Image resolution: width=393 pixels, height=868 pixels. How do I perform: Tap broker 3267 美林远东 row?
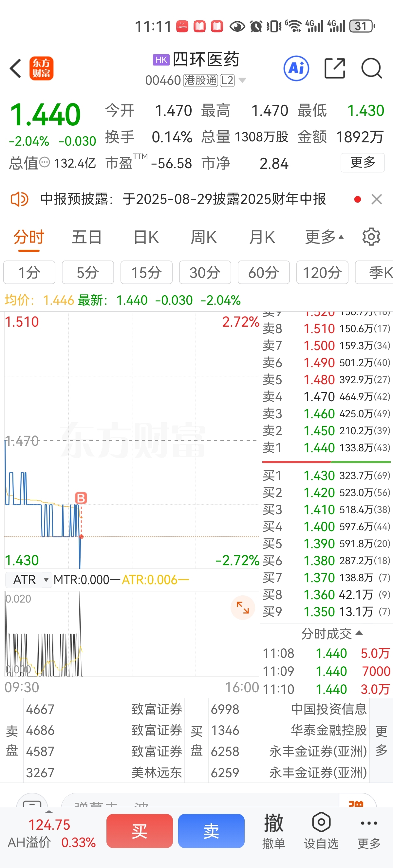[x=104, y=773]
